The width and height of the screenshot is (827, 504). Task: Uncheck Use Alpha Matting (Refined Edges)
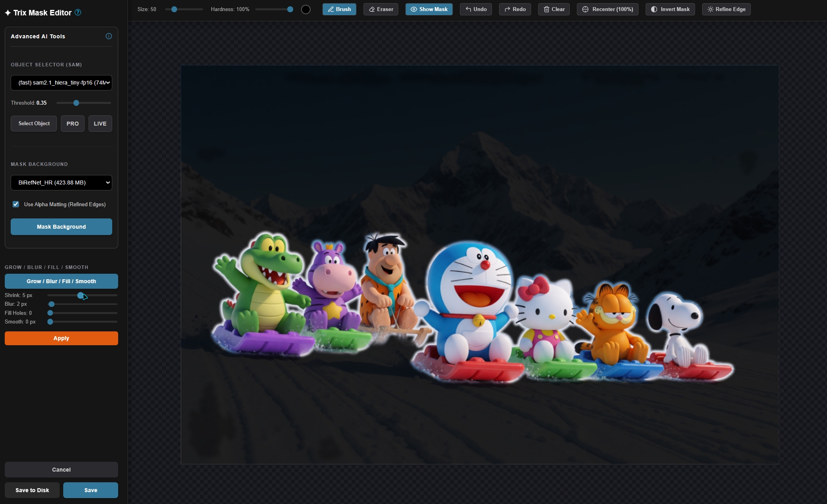coord(16,204)
